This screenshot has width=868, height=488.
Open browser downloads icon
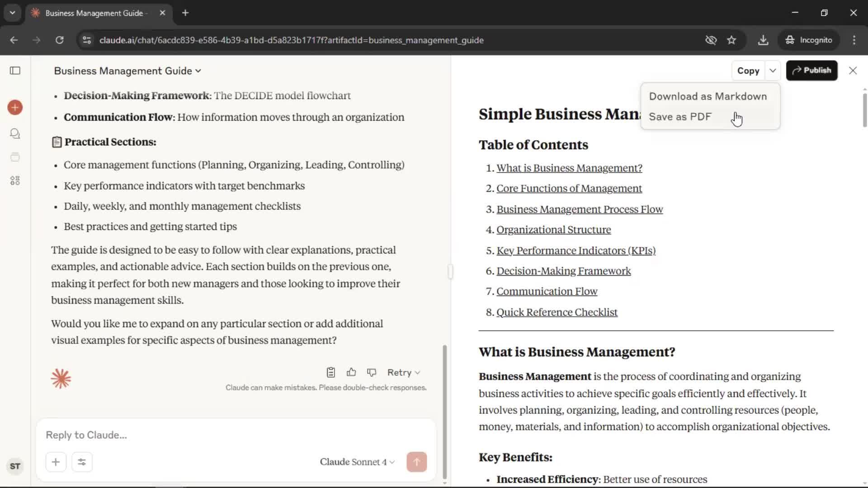pos(763,40)
